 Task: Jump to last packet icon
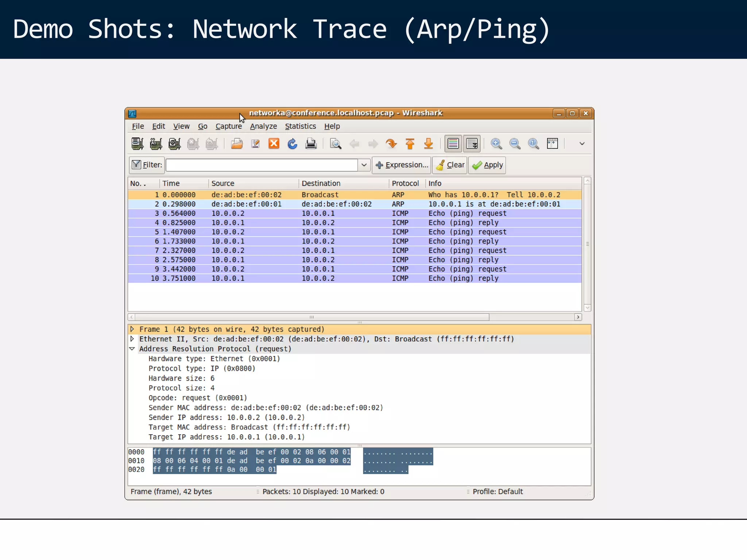(429, 144)
